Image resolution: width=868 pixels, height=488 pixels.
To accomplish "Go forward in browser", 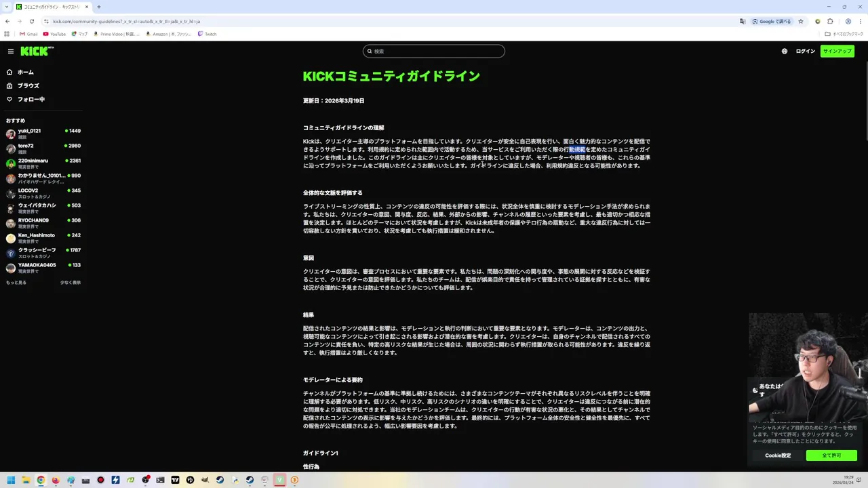I will pos(19,21).
